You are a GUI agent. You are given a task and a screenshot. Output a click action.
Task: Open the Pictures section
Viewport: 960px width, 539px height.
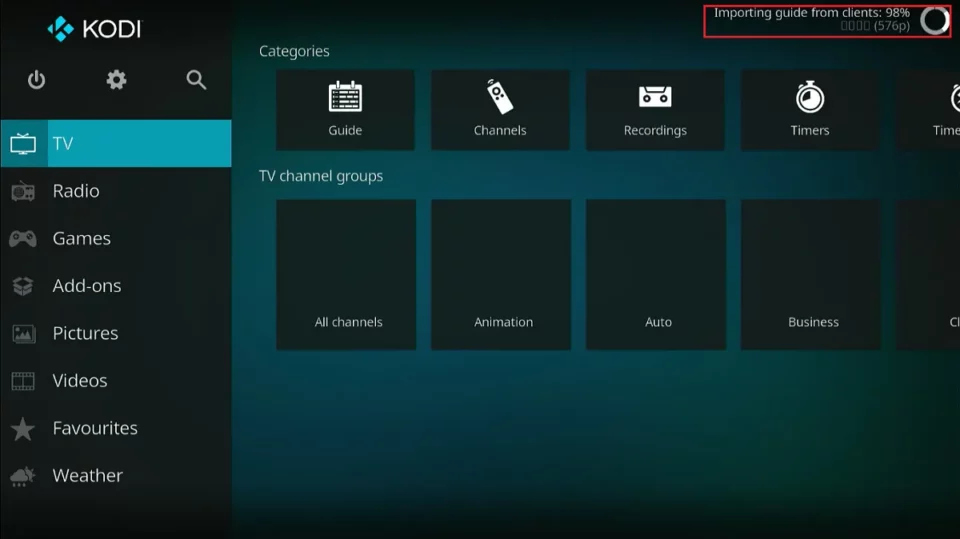point(116,333)
